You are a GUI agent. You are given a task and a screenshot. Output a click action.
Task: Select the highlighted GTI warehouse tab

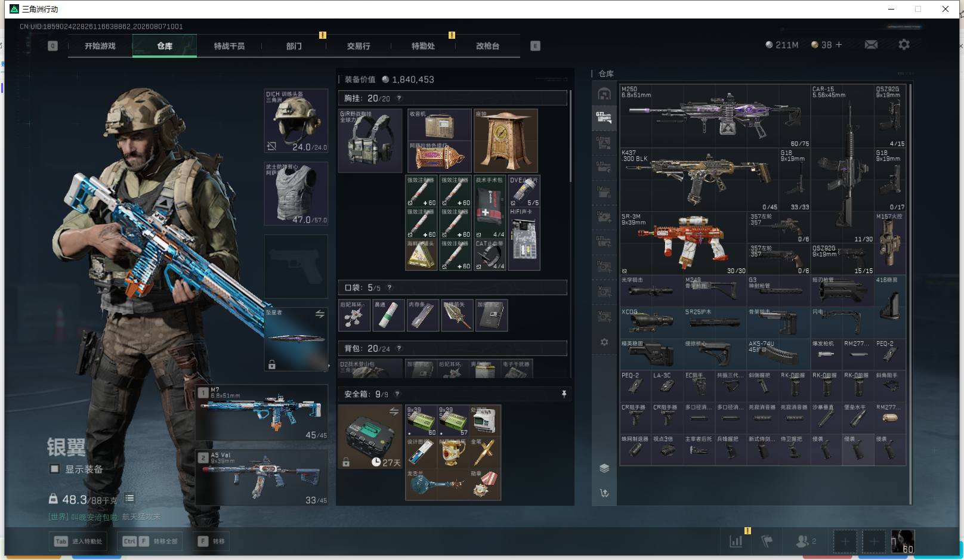604,117
